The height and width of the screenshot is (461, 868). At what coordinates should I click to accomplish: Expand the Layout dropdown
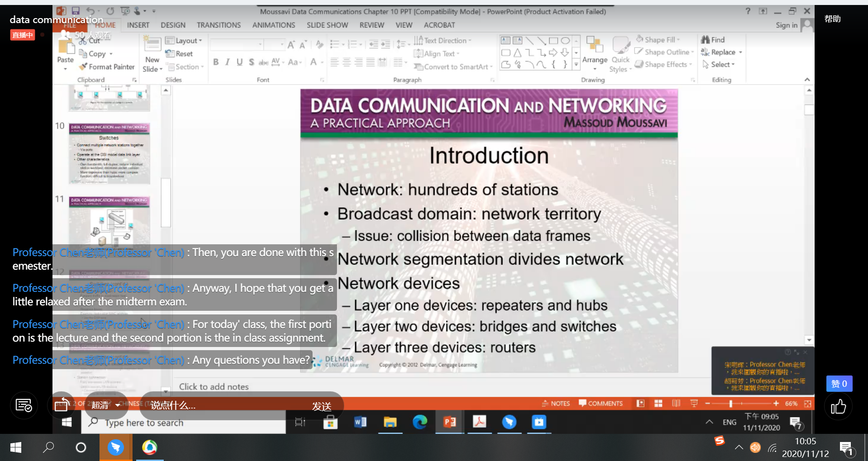click(183, 41)
